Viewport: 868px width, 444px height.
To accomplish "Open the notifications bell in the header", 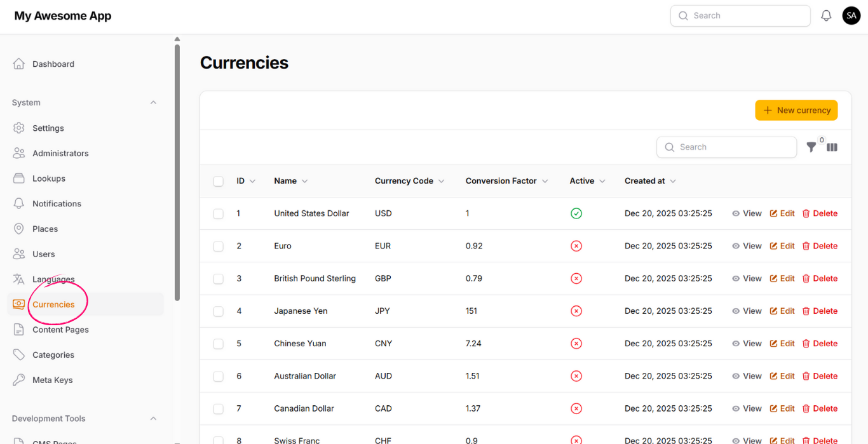I will [x=826, y=15].
